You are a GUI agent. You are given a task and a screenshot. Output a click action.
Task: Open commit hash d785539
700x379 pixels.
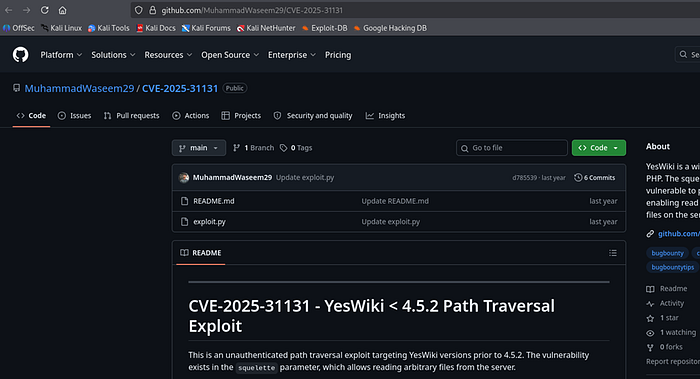point(525,178)
